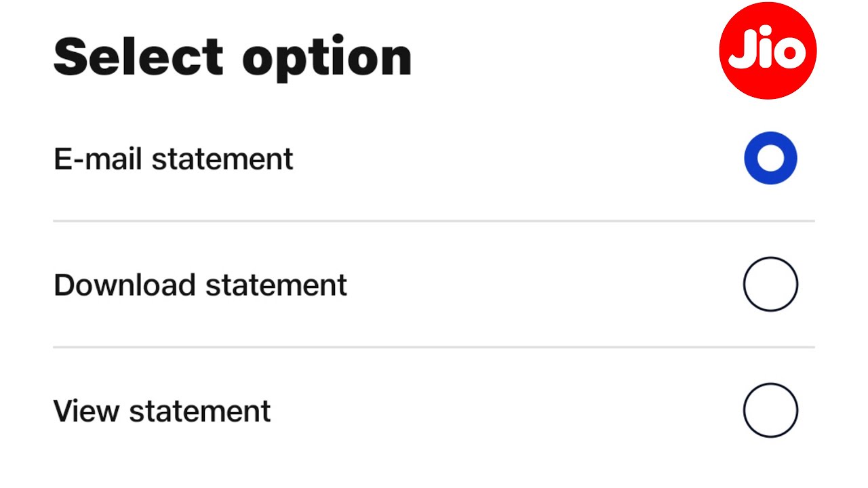Click divider line below E-mail statement

434,221
